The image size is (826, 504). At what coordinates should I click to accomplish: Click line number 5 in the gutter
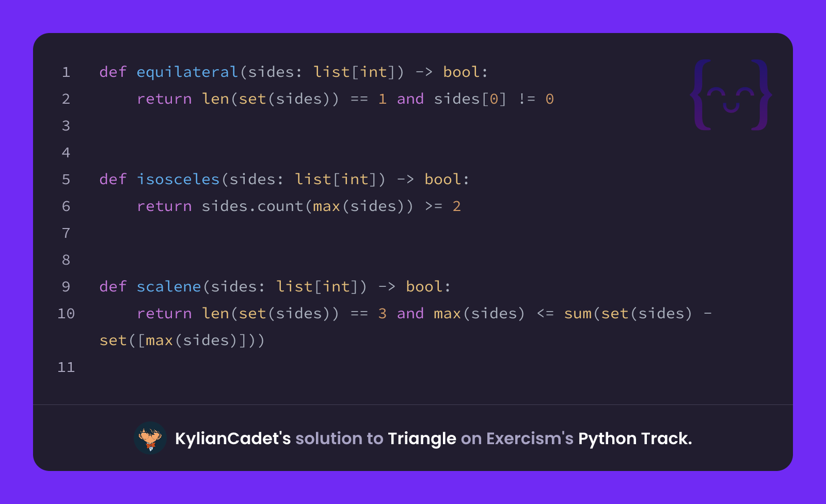point(66,180)
